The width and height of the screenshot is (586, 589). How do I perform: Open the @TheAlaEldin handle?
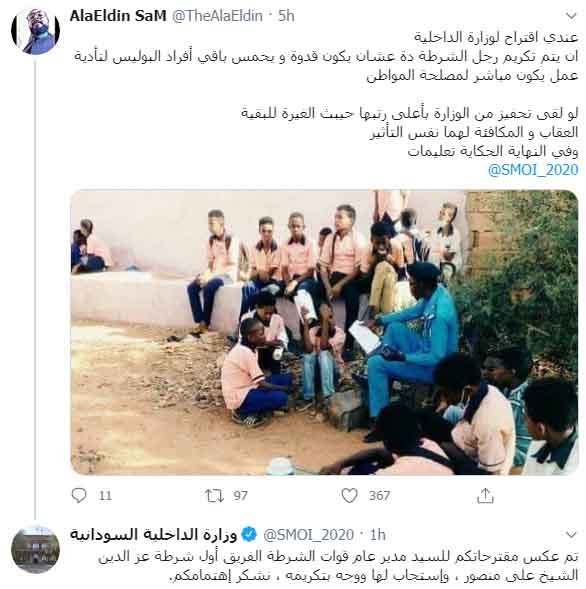pyautogui.click(x=217, y=16)
